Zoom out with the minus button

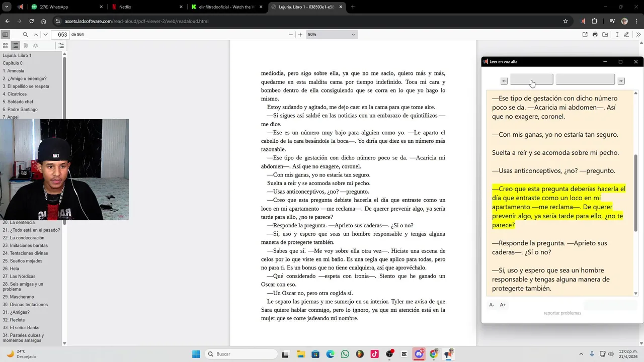290,35
